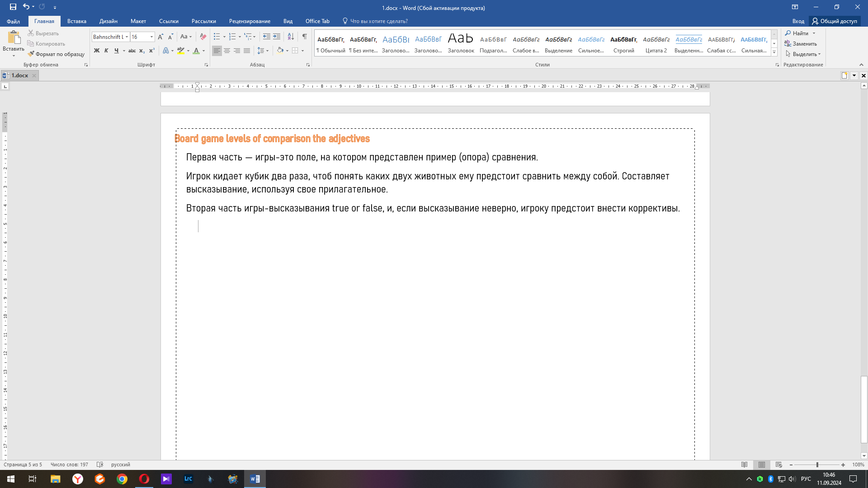Switch to read mode view icon
Screen dimensions: 868x488
[x=745, y=465]
